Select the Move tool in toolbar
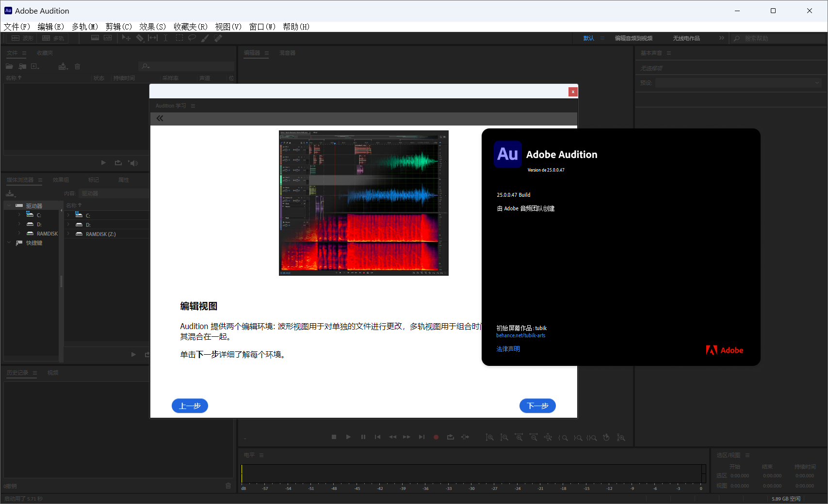This screenshot has width=828, height=504. pyautogui.click(x=126, y=38)
